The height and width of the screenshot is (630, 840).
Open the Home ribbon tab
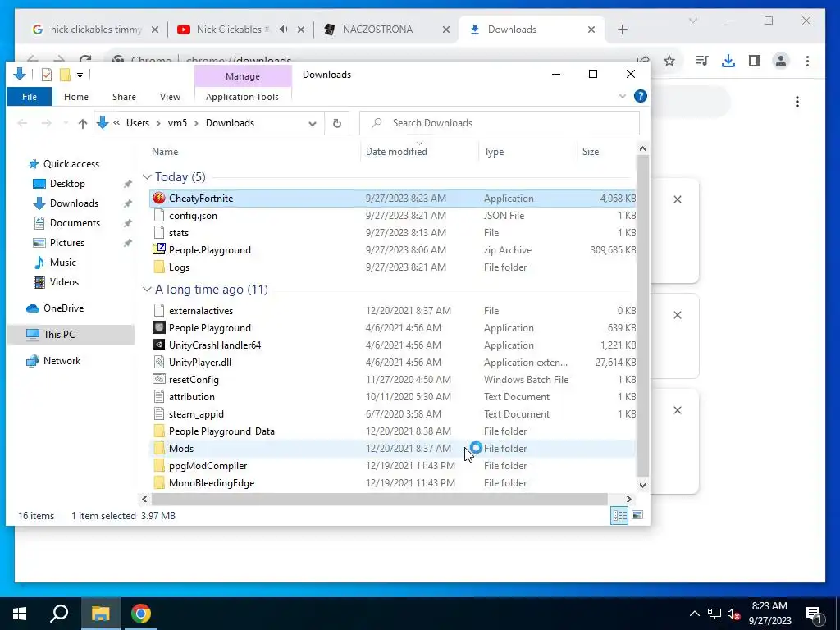pyautogui.click(x=76, y=97)
